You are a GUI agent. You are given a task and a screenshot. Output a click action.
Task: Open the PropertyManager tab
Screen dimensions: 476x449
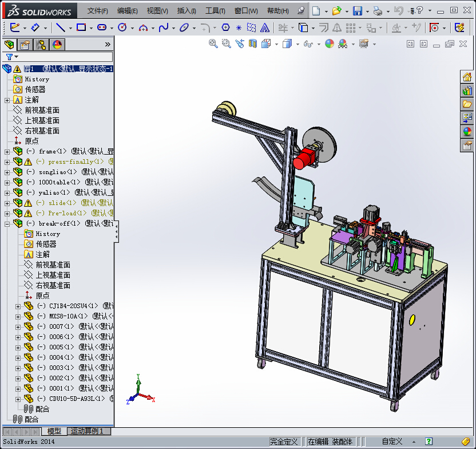[x=25, y=45]
